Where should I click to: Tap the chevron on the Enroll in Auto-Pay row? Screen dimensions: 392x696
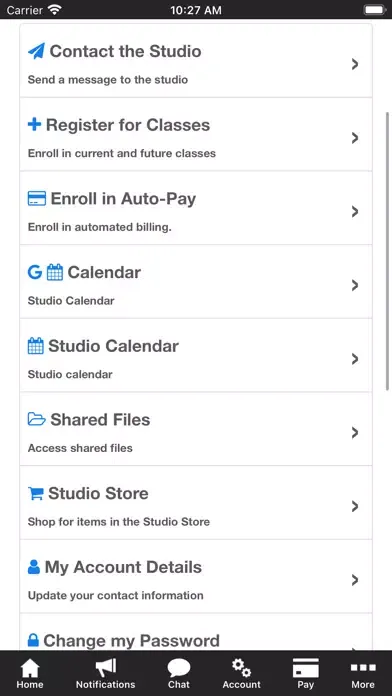point(355,212)
